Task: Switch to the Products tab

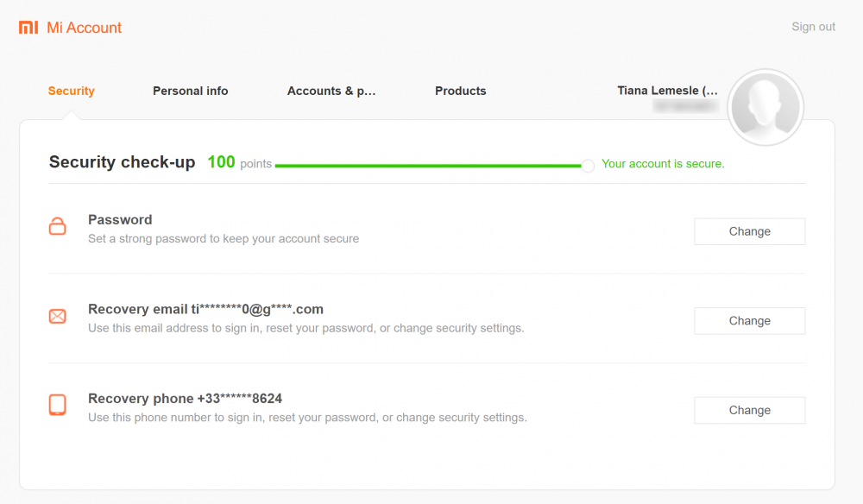Action: 460,91
